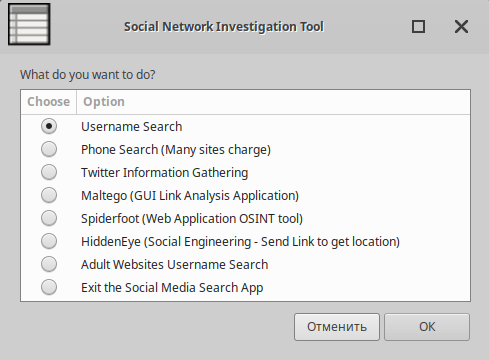Click 'Maltego (GUI Link Analysis Application)' text
Image resolution: width=489 pixels, height=360 pixels.
(190, 196)
